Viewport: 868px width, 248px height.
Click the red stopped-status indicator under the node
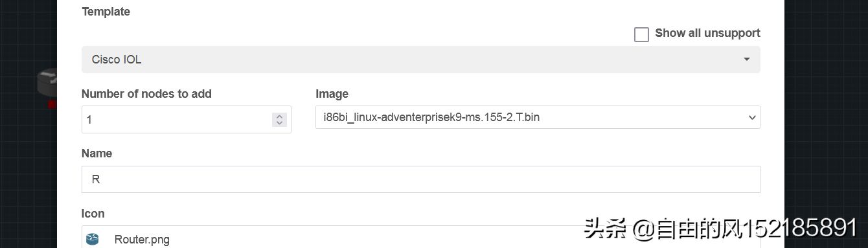[52, 104]
